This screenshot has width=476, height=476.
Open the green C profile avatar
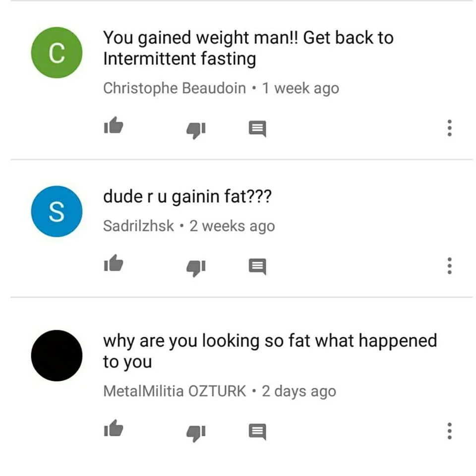(57, 53)
